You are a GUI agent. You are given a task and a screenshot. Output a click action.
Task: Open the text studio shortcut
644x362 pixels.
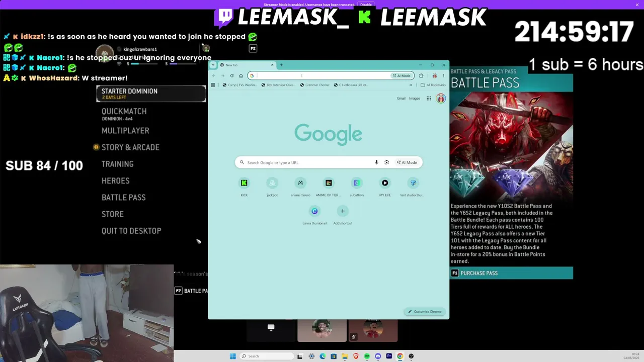pyautogui.click(x=413, y=186)
